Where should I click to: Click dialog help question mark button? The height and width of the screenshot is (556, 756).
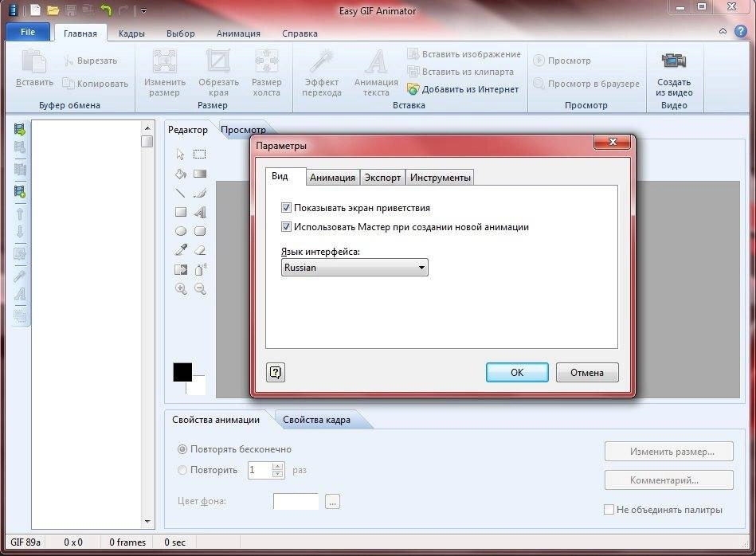tap(276, 372)
